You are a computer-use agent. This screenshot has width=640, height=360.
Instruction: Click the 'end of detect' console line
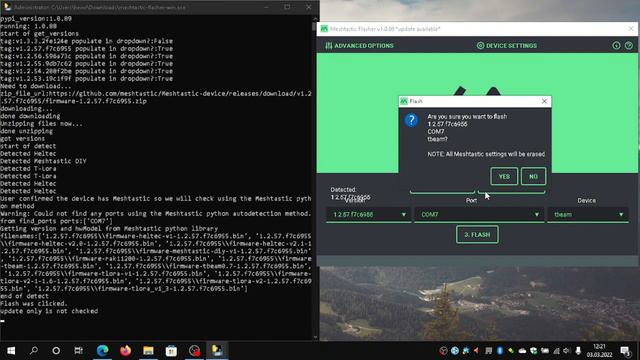click(24, 296)
